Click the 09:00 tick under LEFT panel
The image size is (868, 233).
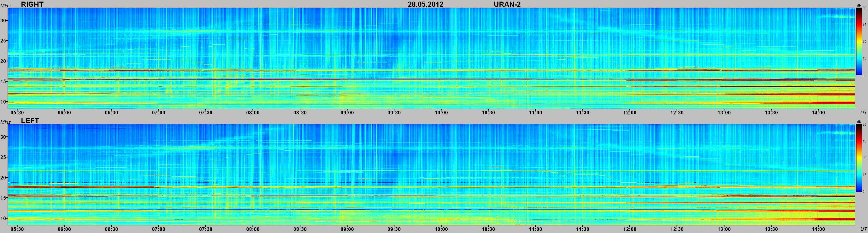(x=347, y=229)
